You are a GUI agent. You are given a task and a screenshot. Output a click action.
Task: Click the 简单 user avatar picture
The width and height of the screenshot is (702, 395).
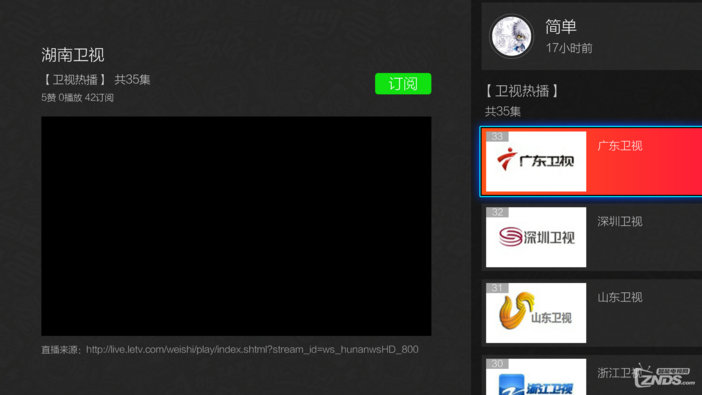(x=511, y=37)
